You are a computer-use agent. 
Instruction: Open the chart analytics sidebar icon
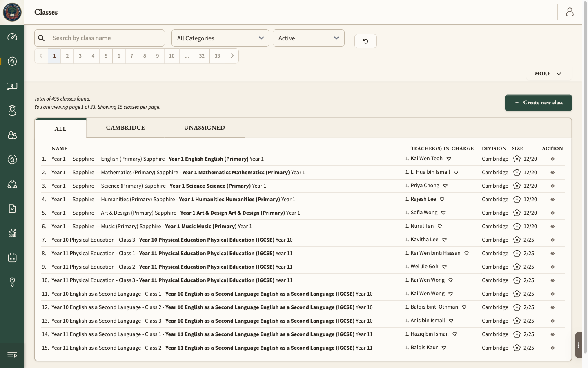pyautogui.click(x=12, y=233)
